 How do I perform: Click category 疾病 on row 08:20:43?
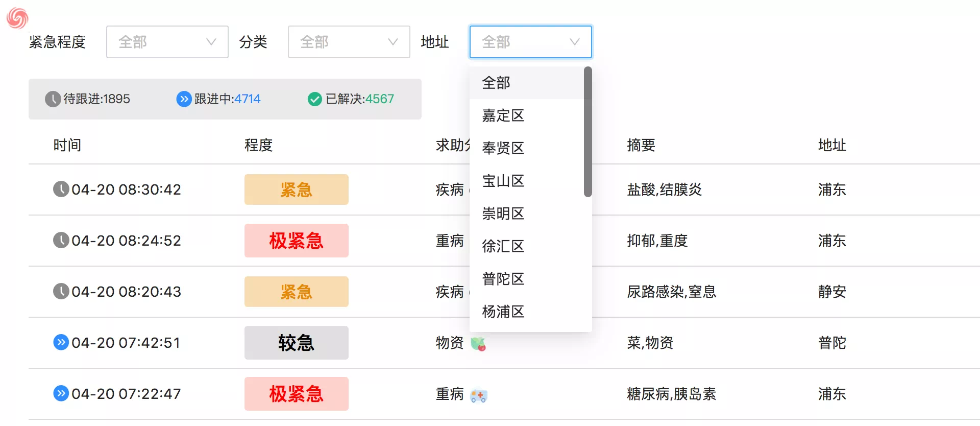tap(450, 292)
